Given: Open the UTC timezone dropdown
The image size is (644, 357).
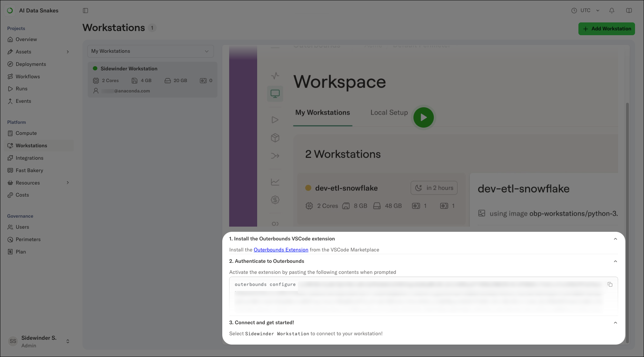Looking at the screenshot, I should [x=586, y=11].
